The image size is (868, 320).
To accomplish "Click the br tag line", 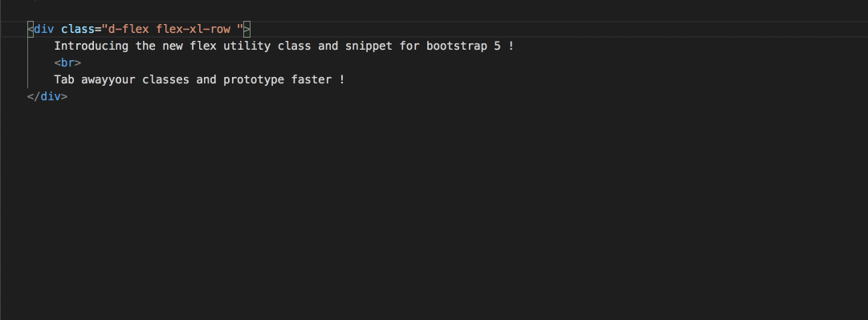I will [68, 63].
